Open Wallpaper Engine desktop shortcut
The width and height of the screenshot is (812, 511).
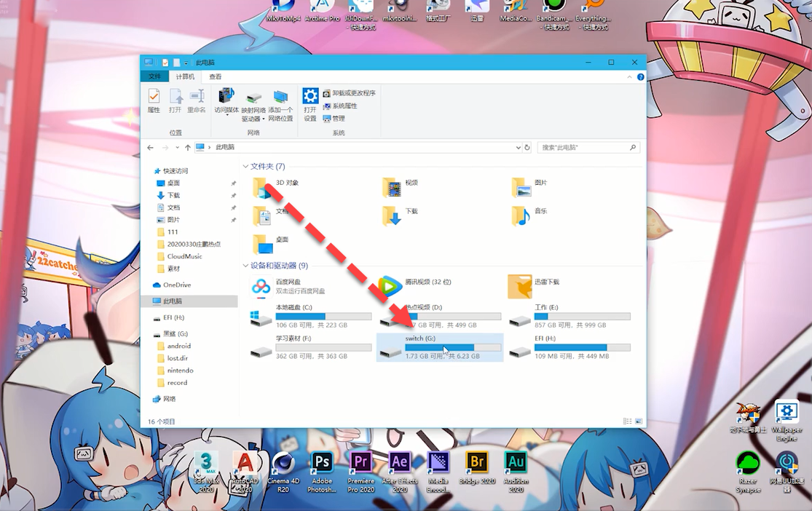[x=787, y=421]
